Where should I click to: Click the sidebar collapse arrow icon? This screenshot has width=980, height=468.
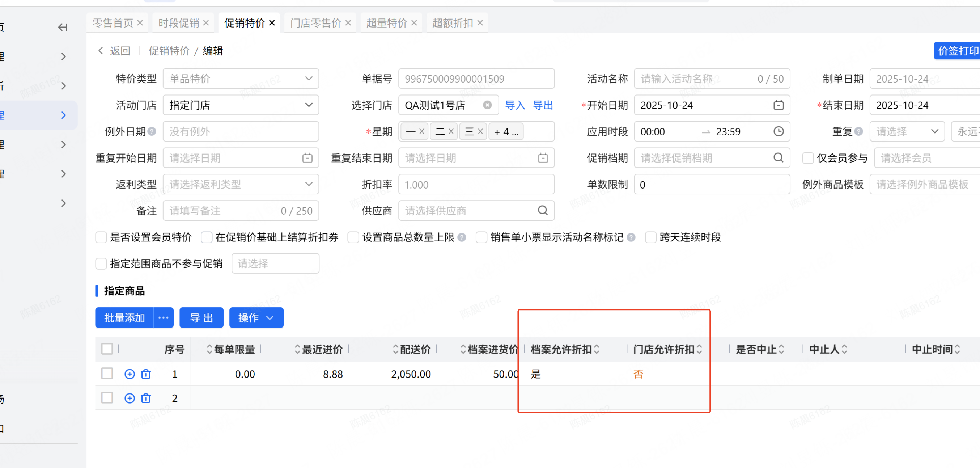point(63,28)
